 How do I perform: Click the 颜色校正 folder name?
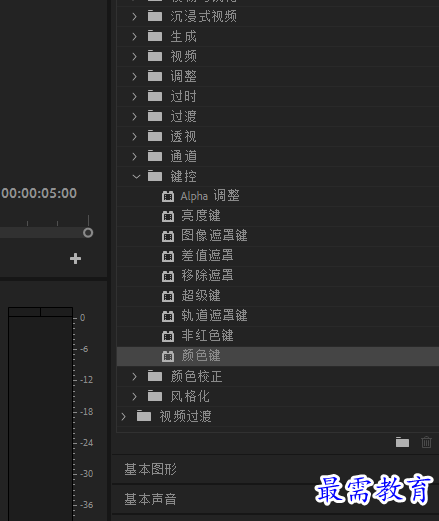tap(196, 376)
